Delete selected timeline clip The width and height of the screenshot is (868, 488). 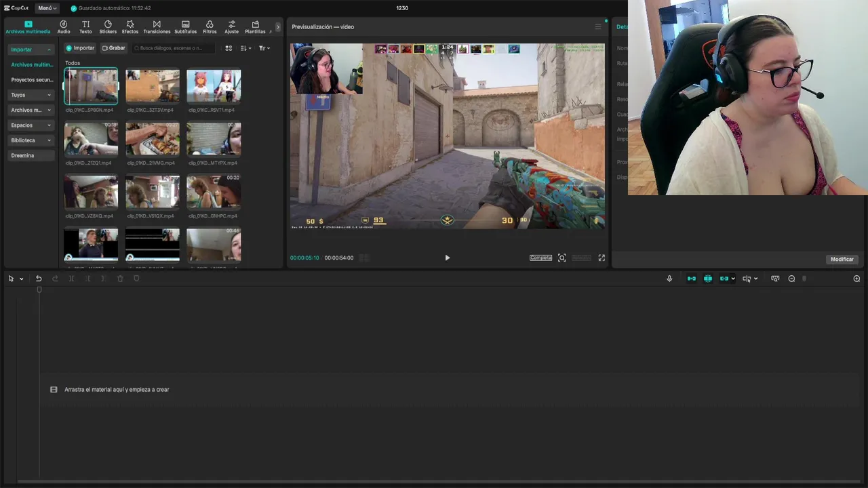pyautogui.click(x=120, y=279)
